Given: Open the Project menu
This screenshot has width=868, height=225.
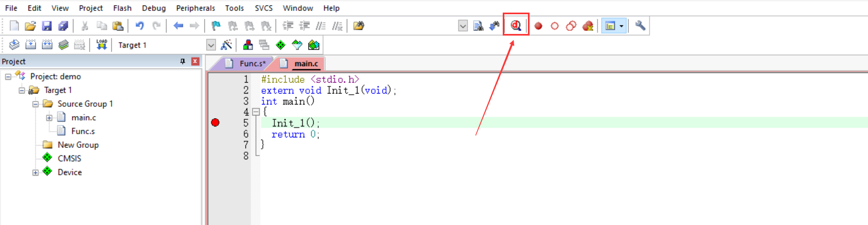Looking at the screenshot, I should pos(91,8).
